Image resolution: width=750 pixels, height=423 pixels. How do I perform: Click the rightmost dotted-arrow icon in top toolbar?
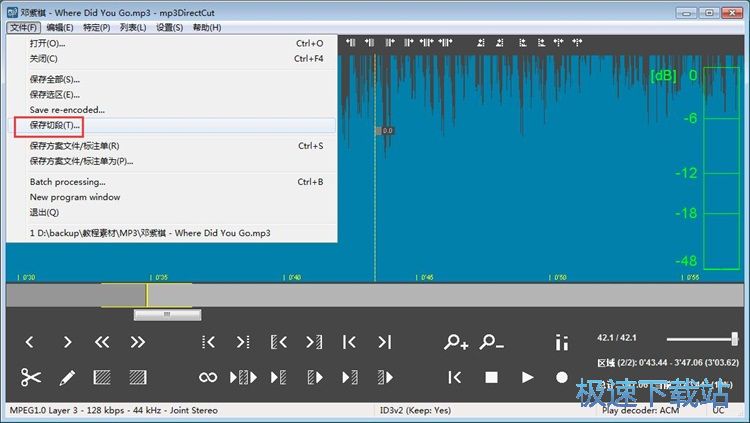pyautogui.click(x=577, y=43)
